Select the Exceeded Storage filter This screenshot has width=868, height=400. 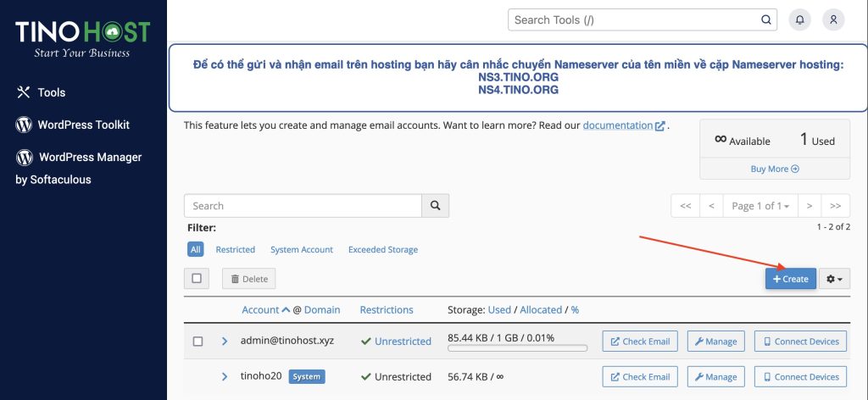point(383,249)
